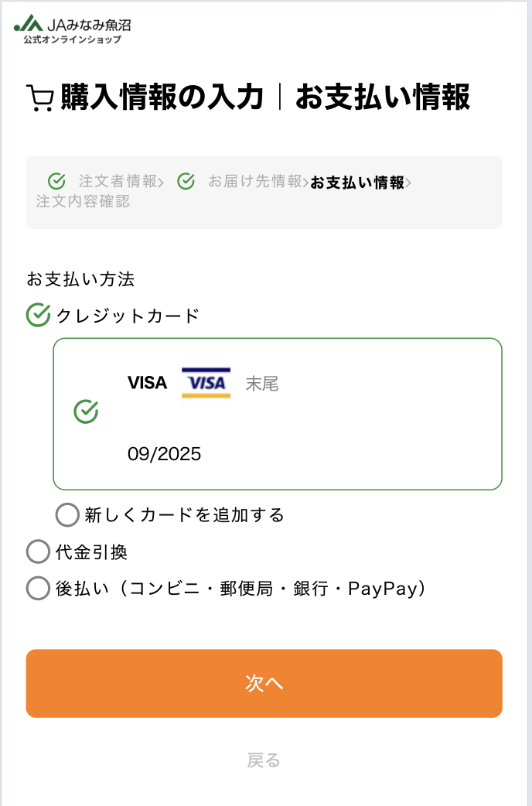Click the chevron after 注文者情報

160,183
